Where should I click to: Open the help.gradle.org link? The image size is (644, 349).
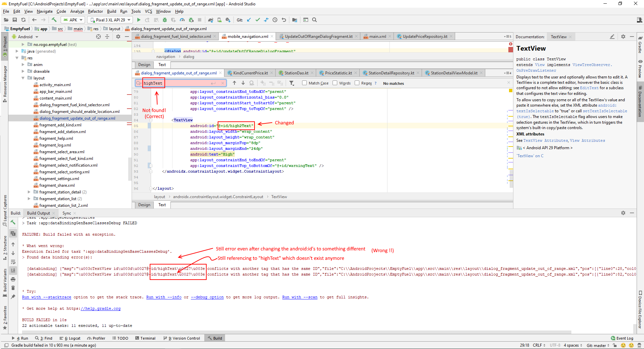(100, 309)
